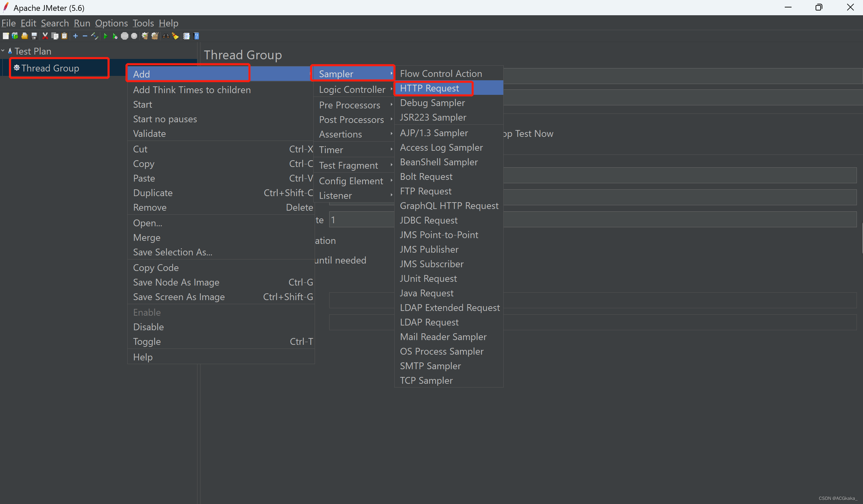
Task: Click the Clear gear-broom toolbar icon
Action: click(x=145, y=36)
